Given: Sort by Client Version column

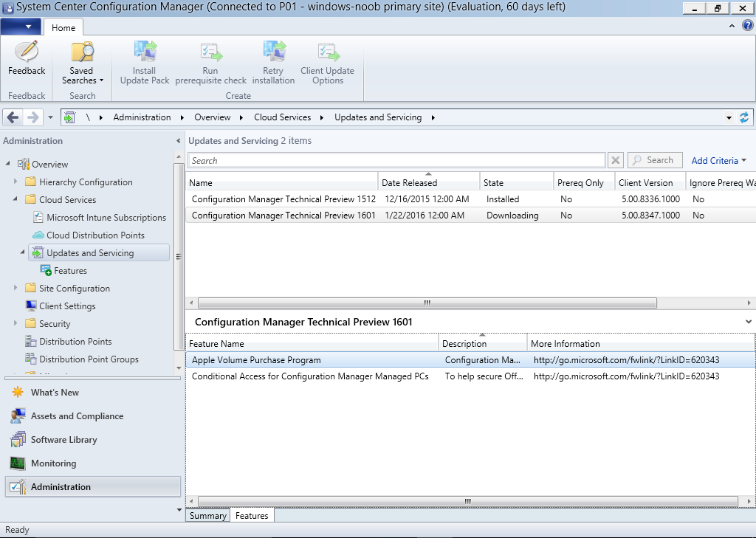Looking at the screenshot, I should click(x=650, y=183).
